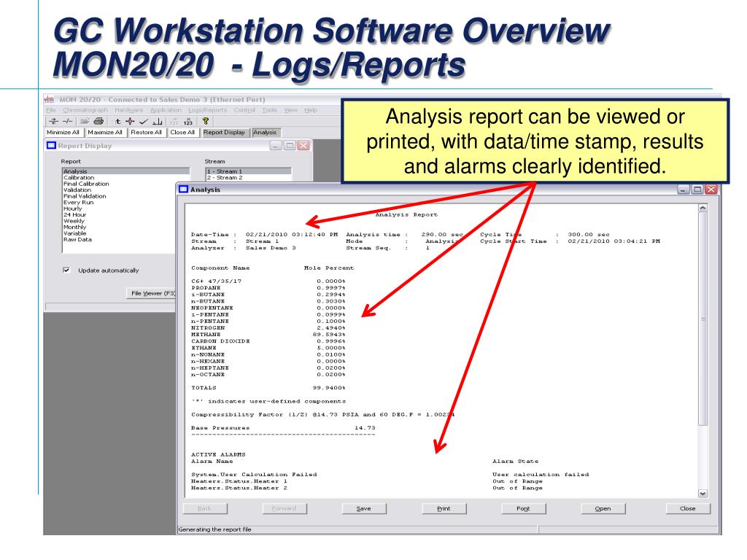Viewport: 747px width, 560px height.
Task: Click the chromatogram peaks toolbar icon
Action: [x=158, y=122]
